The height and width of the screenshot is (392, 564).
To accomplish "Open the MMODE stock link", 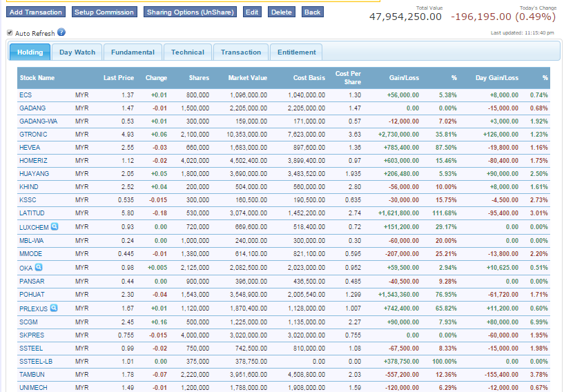I will point(30,253).
